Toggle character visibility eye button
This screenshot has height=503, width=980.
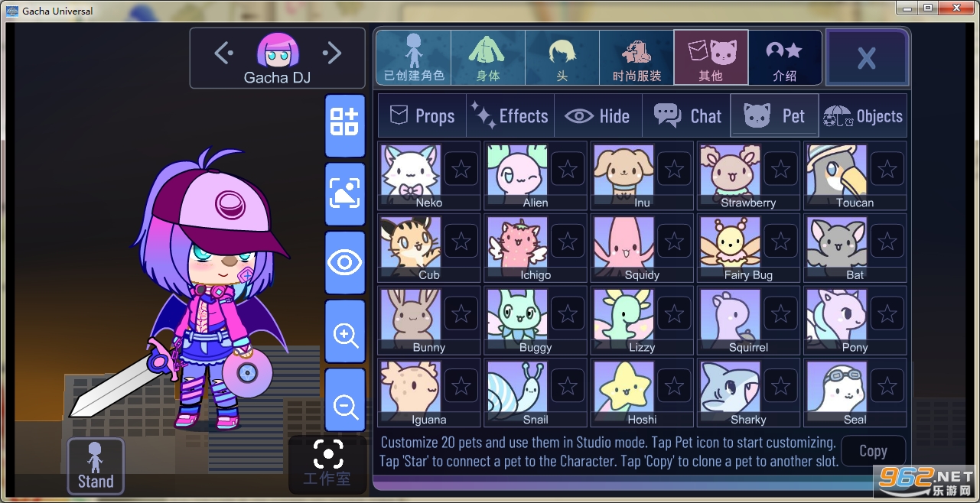click(345, 263)
